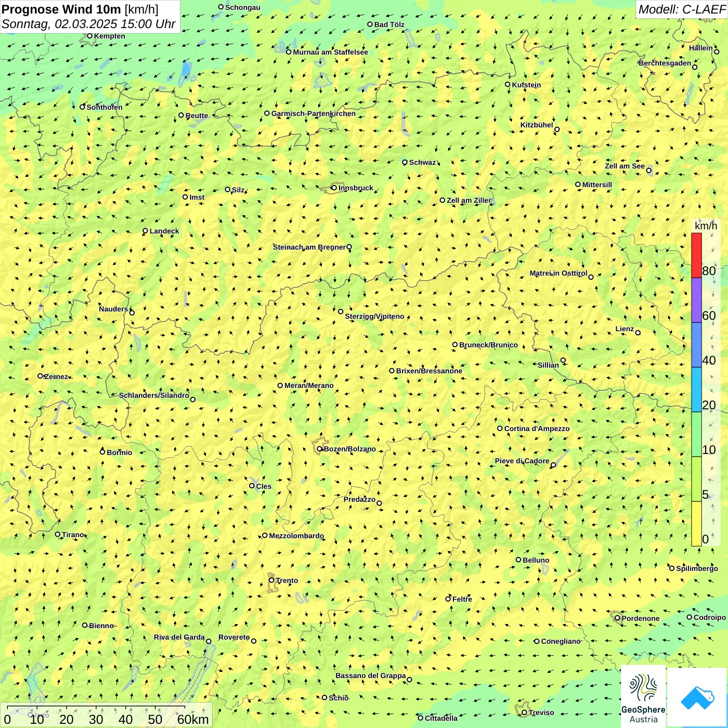This screenshot has width=728, height=728.
Task: Click the Modell: C-LAEF label
Action: click(x=681, y=9)
